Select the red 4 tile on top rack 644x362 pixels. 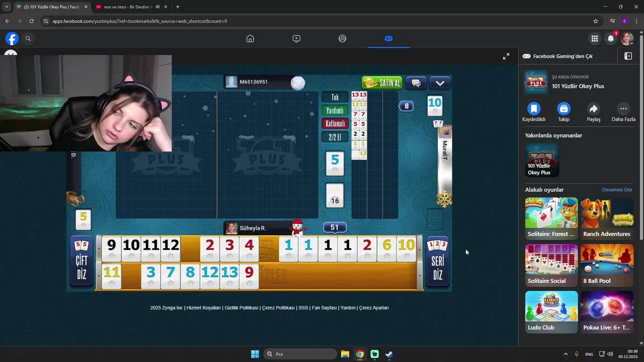point(249,249)
